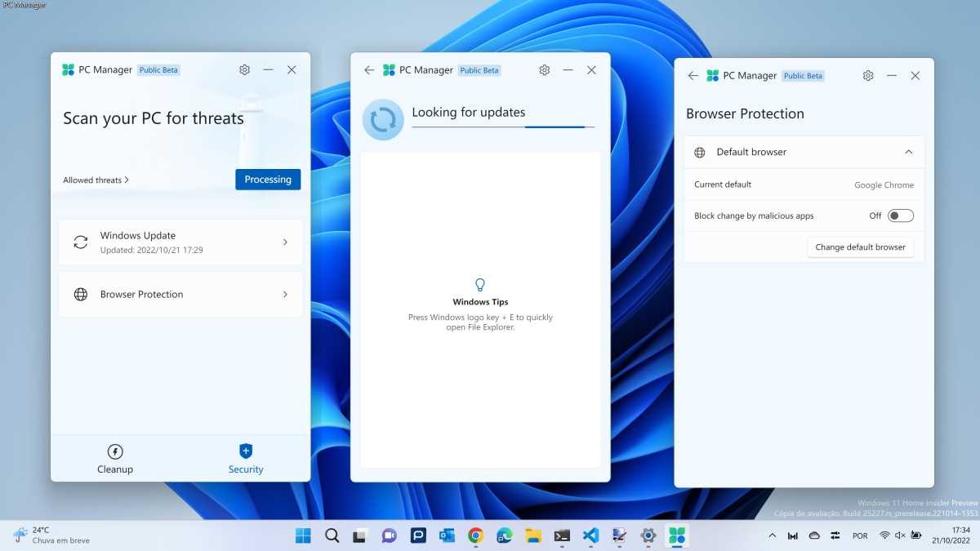Collapse the Default browser section
The width and height of the screenshot is (980, 551).
[908, 153]
